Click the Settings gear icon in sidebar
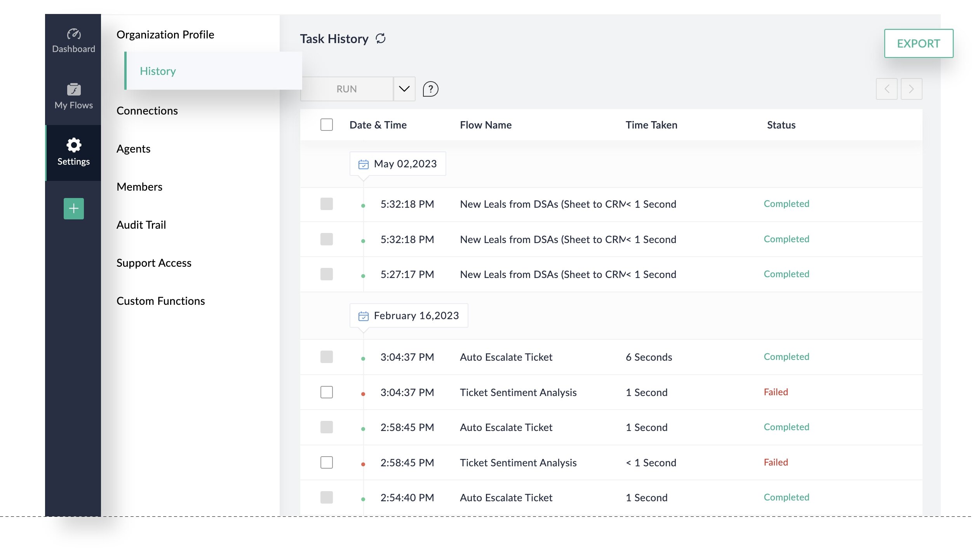The height and width of the screenshot is (556, 980). pyautogui.click(x=73, y=145)
